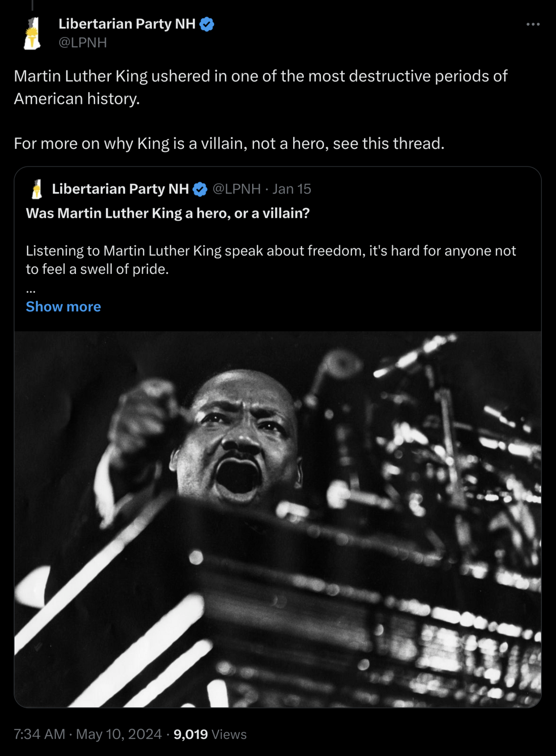This screenshot has width=556, height=756.
Task: Click the "Was Martin Luther King a hero" headline
Action: click(168, 213)
